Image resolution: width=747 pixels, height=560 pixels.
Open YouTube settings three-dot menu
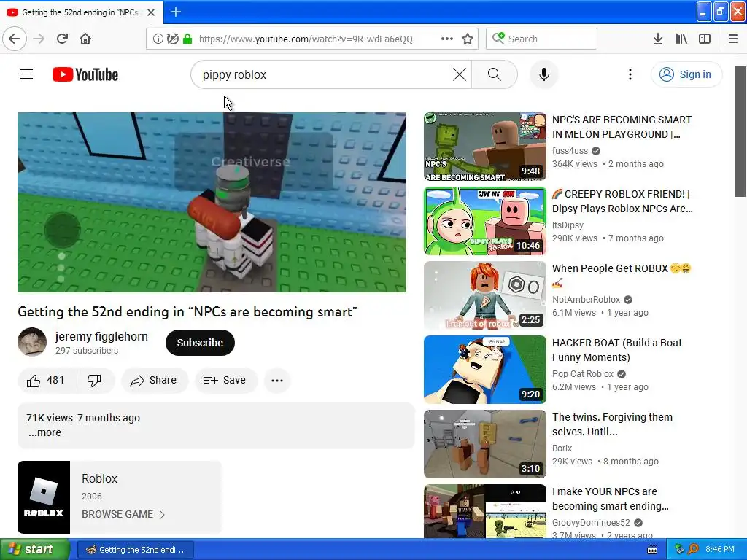pyautogui.click(x=630, y=74)
